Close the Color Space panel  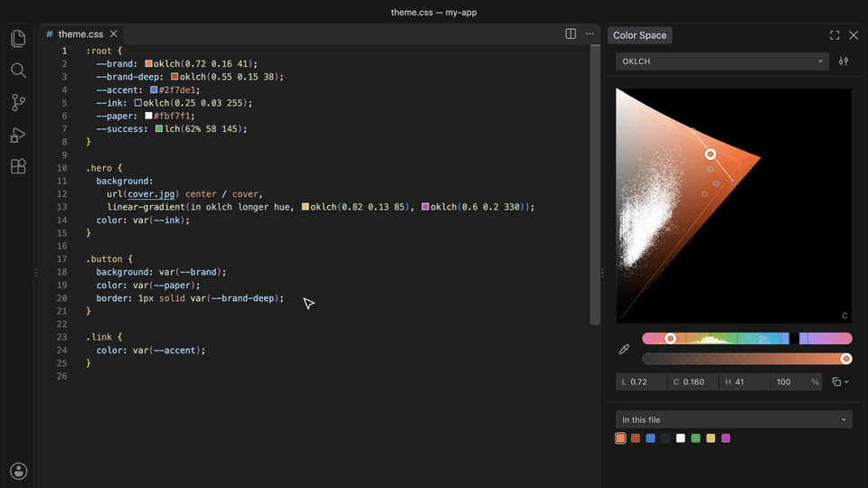854,35
